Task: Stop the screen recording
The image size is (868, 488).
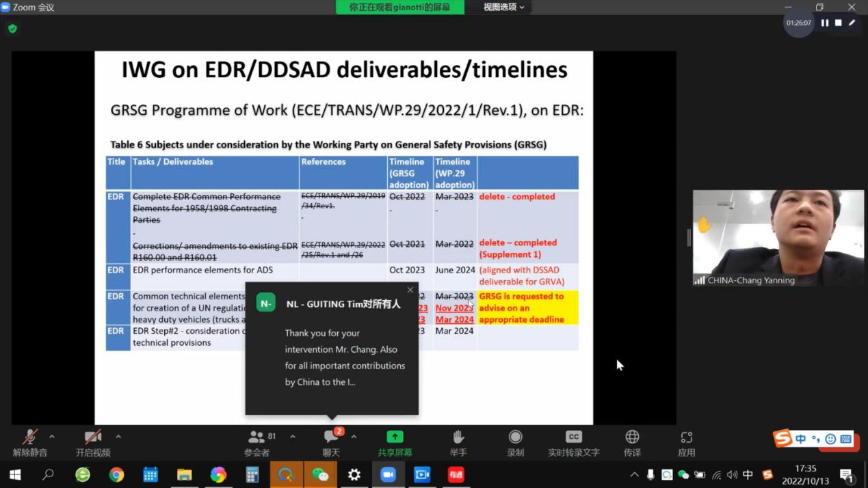Action: 838,23
